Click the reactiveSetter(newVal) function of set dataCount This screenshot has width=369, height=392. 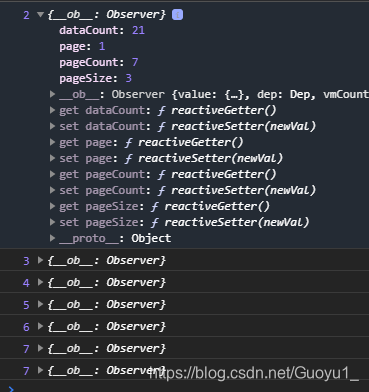coord(243,126)
